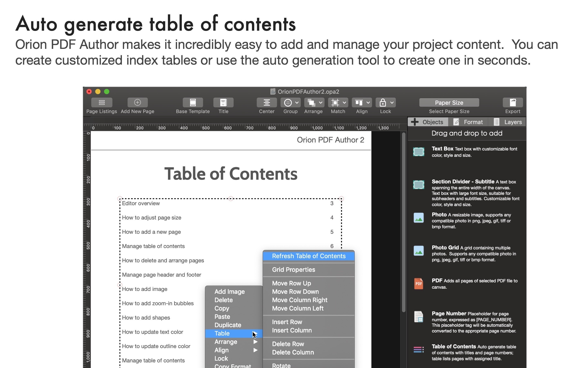Choose Grid Properties from the submenu
This screenshot has height=368, width=588.
(308, 270)
